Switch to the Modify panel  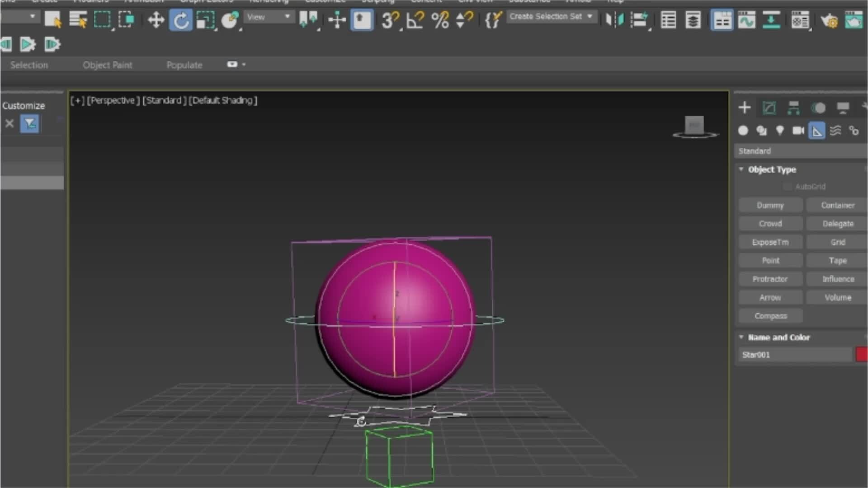pos(769,108)
